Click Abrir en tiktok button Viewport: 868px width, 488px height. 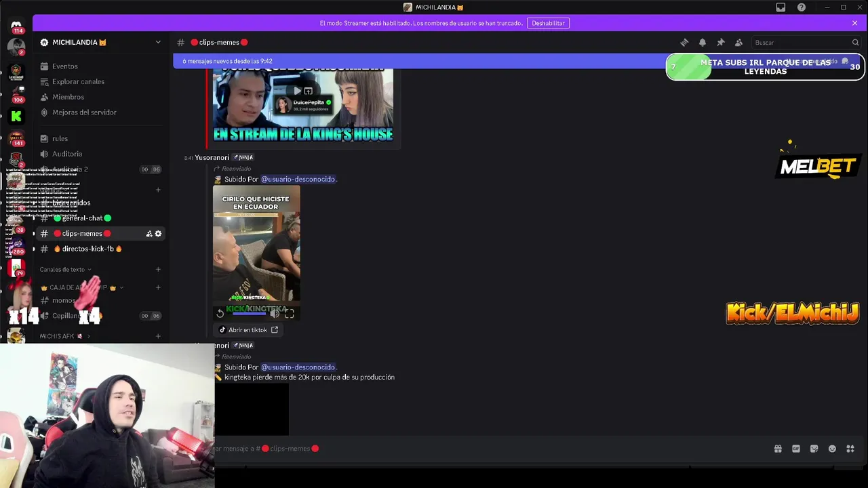point(248,330)
